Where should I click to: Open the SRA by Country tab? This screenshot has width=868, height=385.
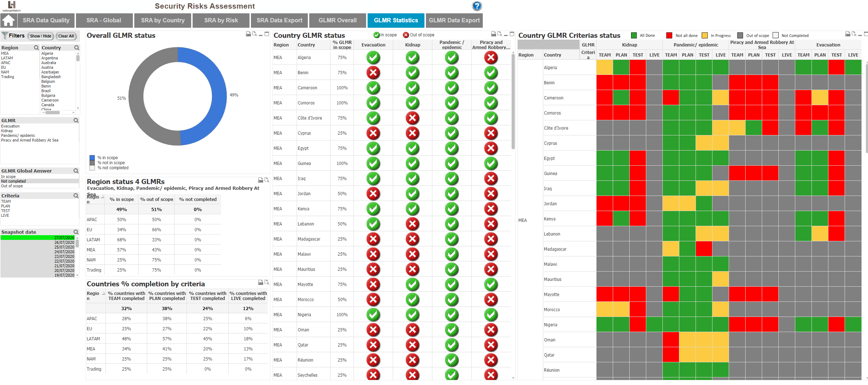point(163,21)
